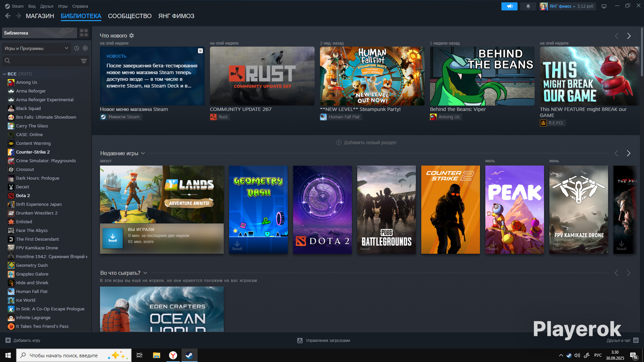Screen dimensions: 644x362
Task: Toggle the ready-to-play filter icon
Action: (x=85, y=48)
